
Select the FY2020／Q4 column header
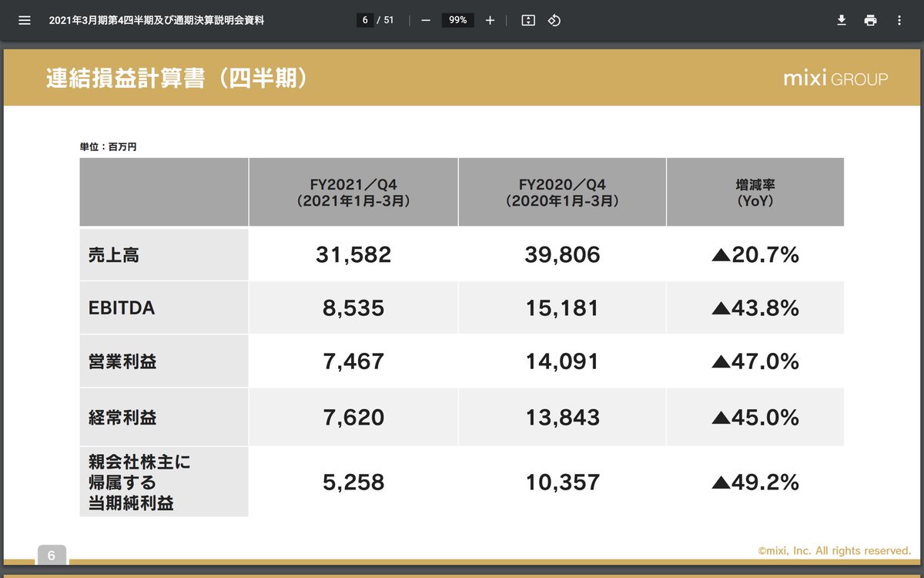[x=562, y=192]
